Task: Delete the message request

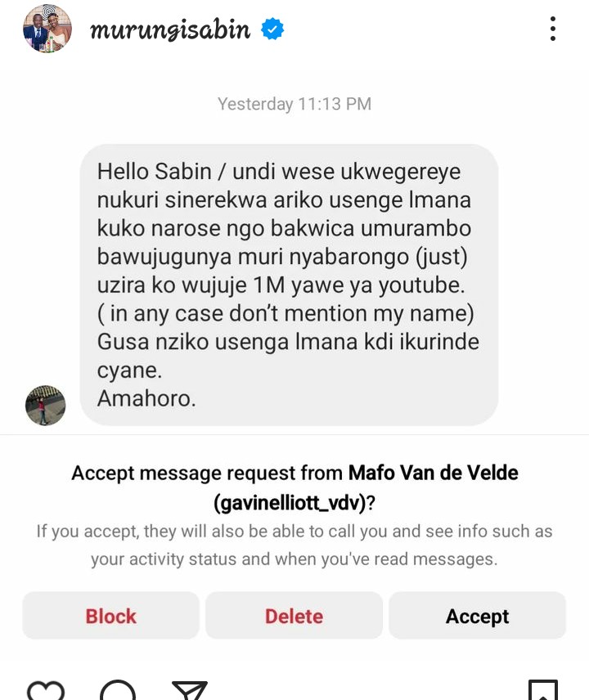Action: [294, 616]
